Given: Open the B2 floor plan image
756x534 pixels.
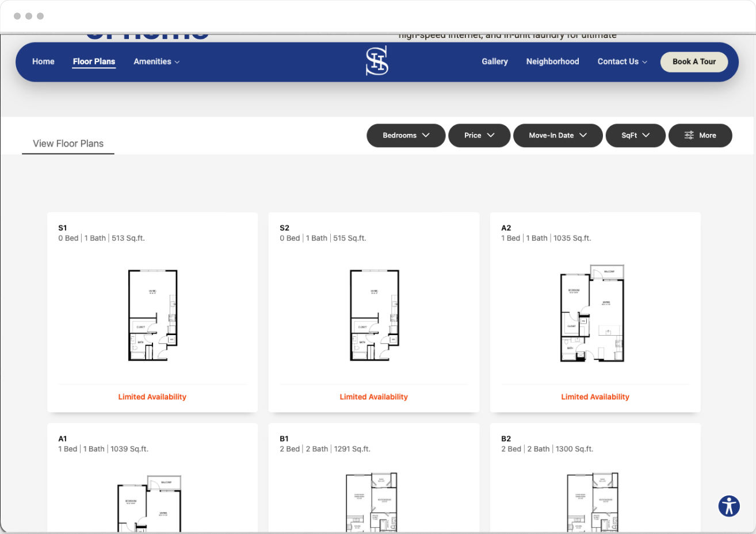Looking at the screenshot, I should pyautogui.click(x=593, y=502).
